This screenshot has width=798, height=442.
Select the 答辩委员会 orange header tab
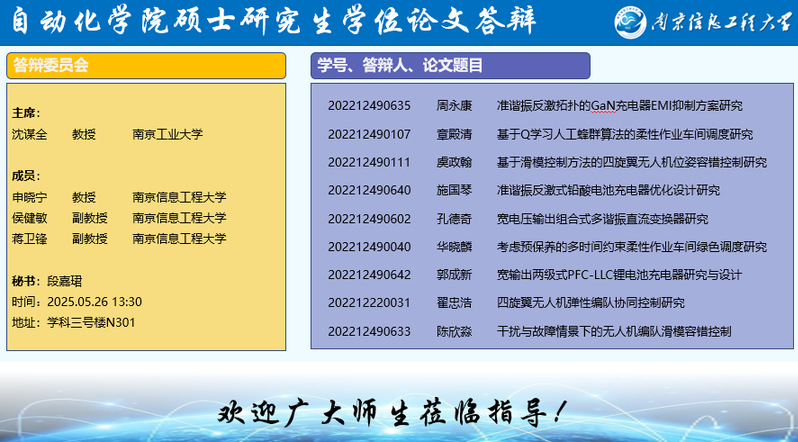point(147,66)
